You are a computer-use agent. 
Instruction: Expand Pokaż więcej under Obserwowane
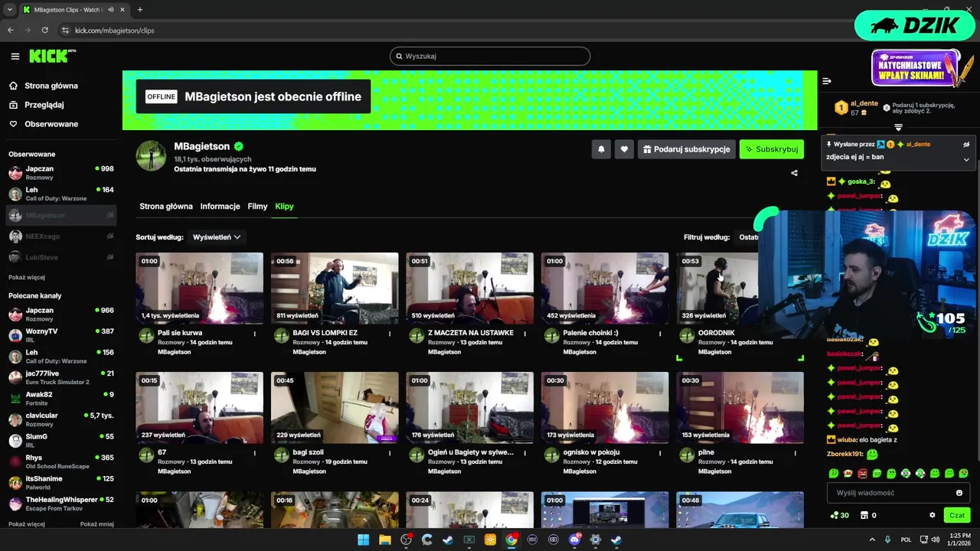tap(27, 277)
